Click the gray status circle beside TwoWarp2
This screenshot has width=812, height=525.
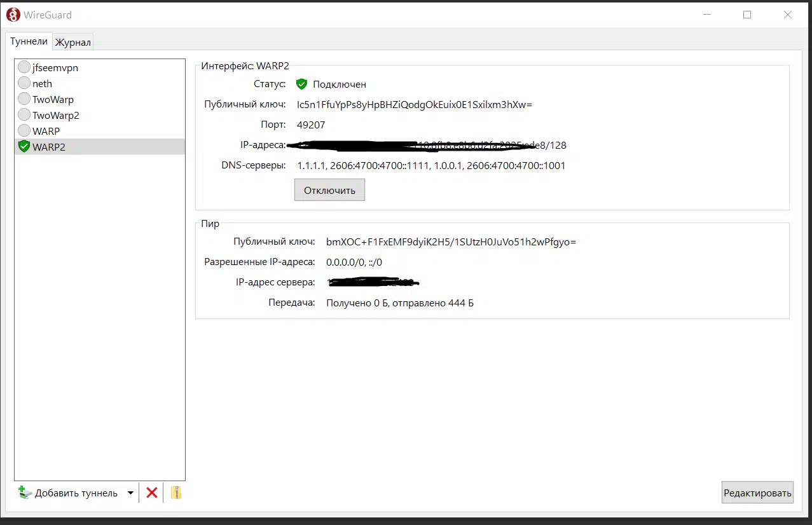click(24, 115)
